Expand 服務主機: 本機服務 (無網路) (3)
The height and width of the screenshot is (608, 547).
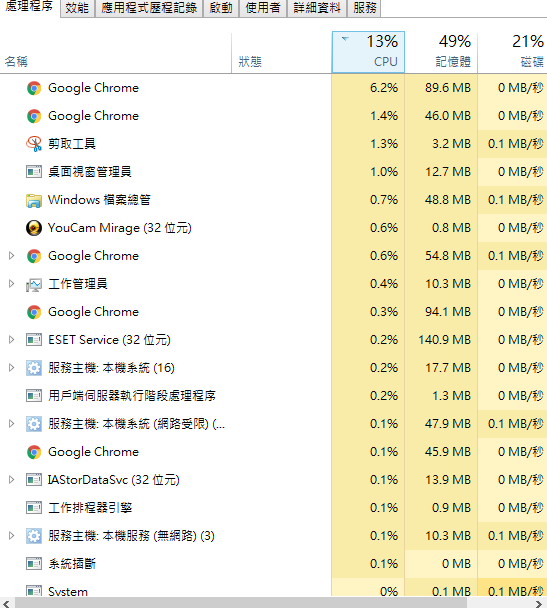11,535
